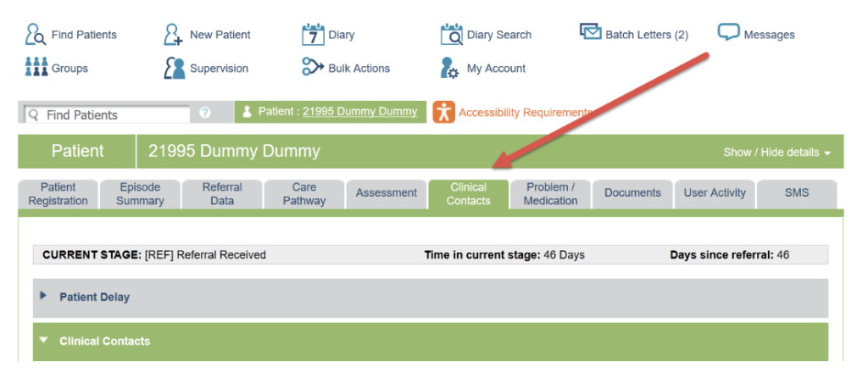Click the Find Patients magnifier icon

(36, 35)
